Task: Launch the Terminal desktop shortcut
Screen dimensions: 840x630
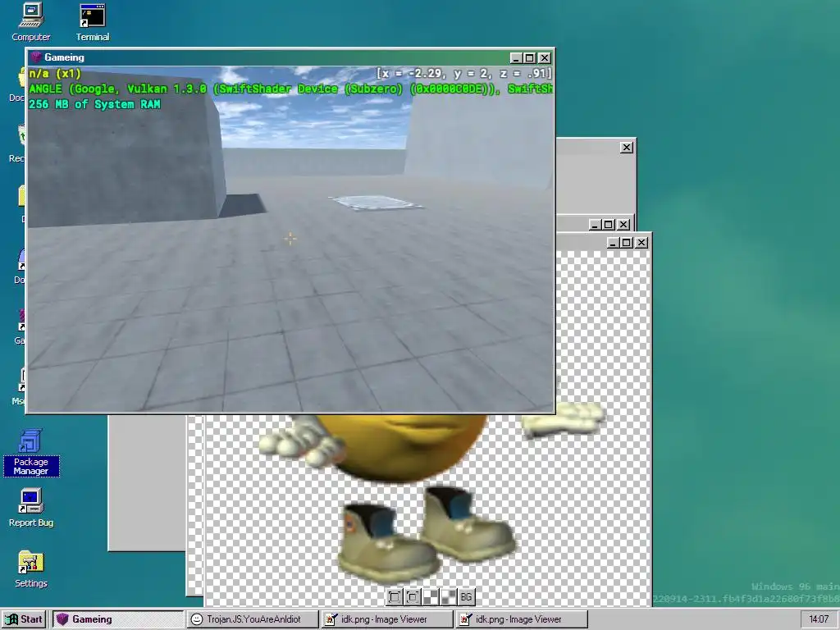Action: click(x=92, y=22)
